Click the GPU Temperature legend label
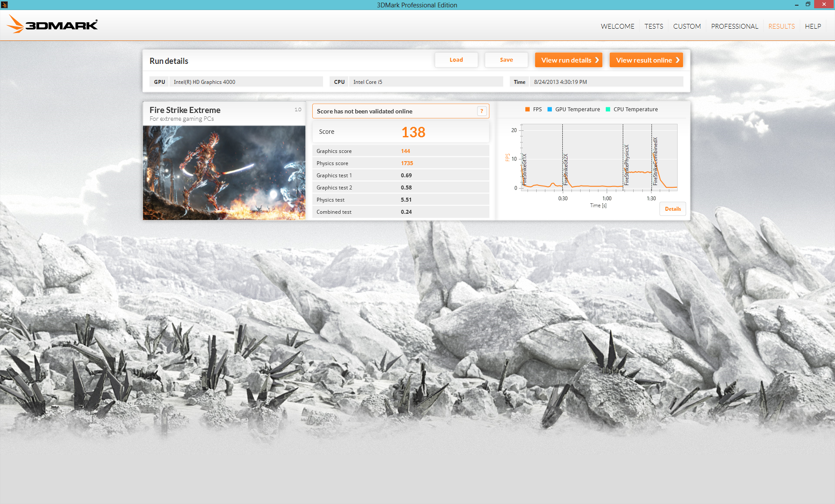The image size is (835, 504). point(578,109)
